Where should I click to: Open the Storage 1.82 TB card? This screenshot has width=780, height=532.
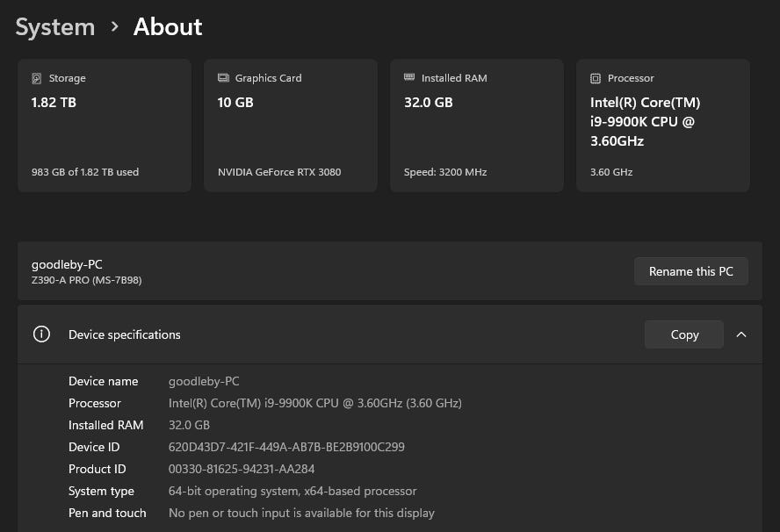coord(104,126)
